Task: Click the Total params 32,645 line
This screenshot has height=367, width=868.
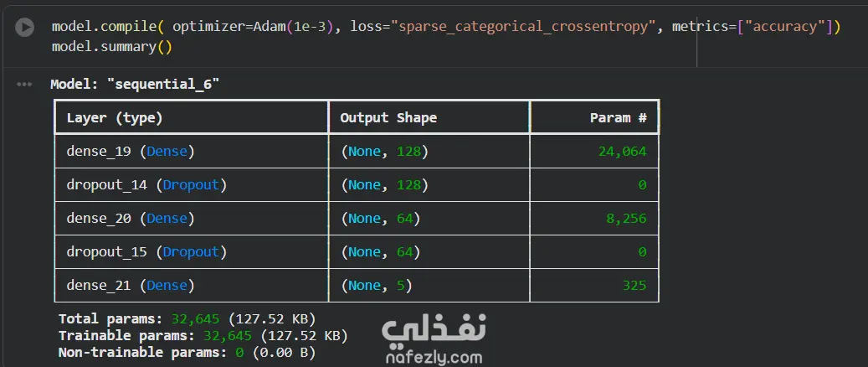Action: click(187, 318)
